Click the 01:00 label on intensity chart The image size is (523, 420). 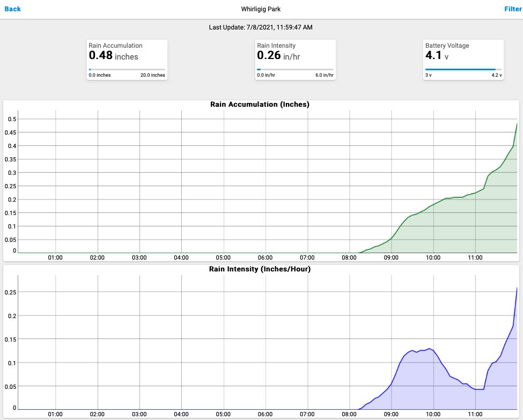click(55, 414)
